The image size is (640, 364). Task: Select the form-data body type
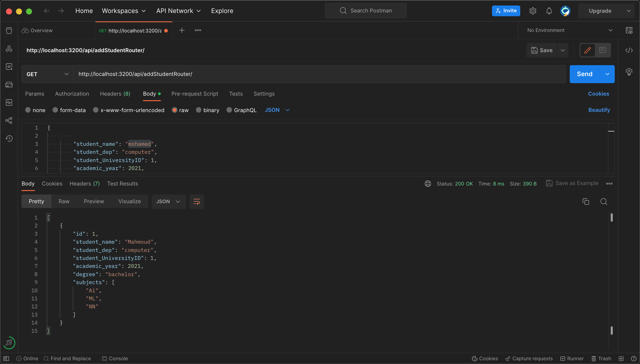pyautogui.click(x=69, y=110)
